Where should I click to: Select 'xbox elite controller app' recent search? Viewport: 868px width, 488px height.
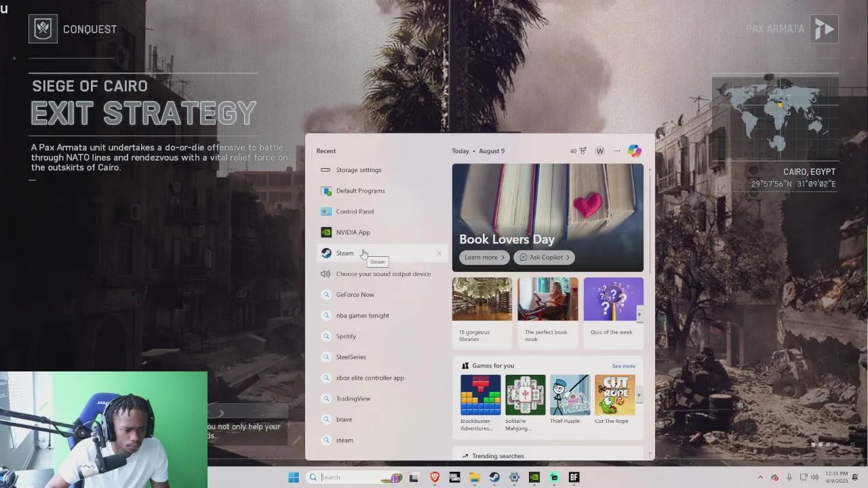(x=381, y=378)
